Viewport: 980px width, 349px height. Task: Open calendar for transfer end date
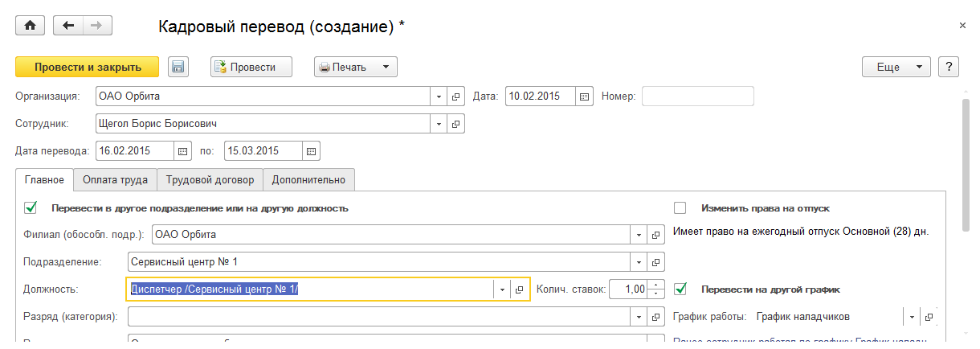pyautogui.click(x=312, y=150)
